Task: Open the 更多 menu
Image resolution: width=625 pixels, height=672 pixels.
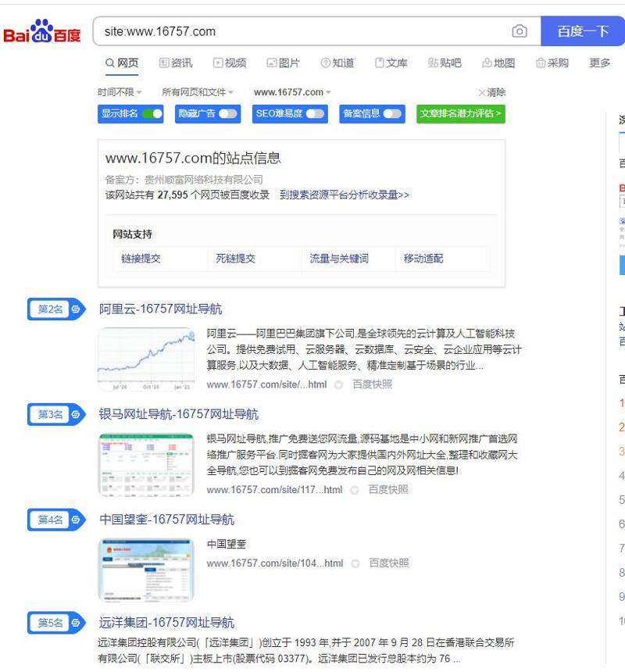Action: [x=600, y=63]
